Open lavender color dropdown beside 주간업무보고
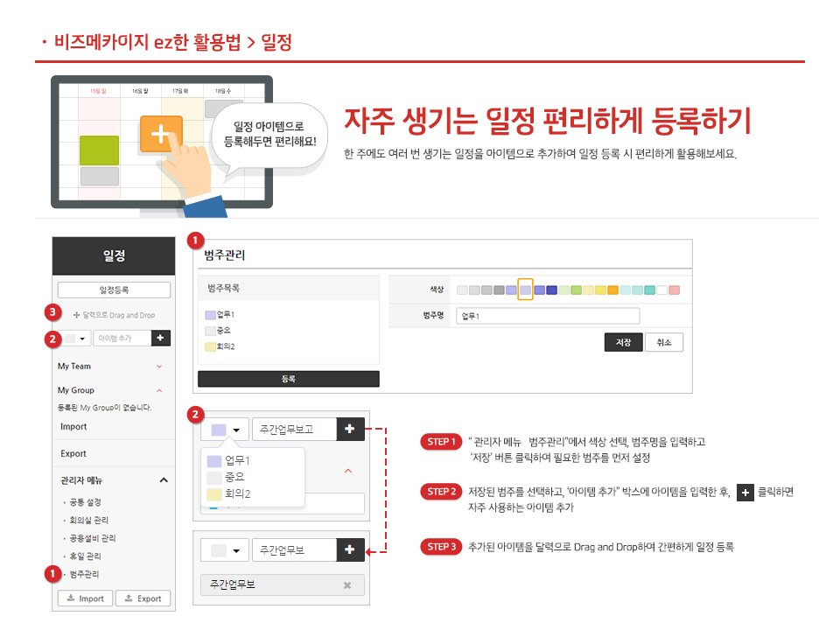Image resolution: width=840 pixels, height=630 pixels. [225, 429]
